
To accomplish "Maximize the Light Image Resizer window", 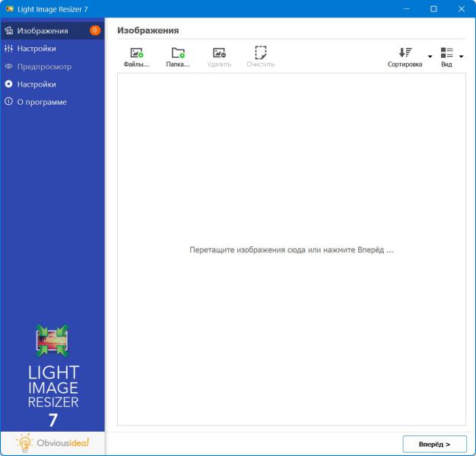I will click(433, 8).
